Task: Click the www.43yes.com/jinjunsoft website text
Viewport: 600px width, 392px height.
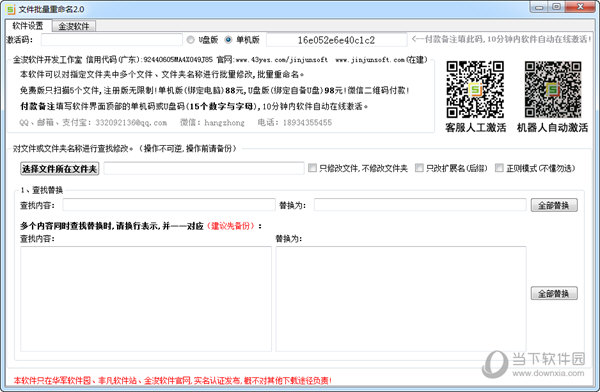Action: click(282, 60)
